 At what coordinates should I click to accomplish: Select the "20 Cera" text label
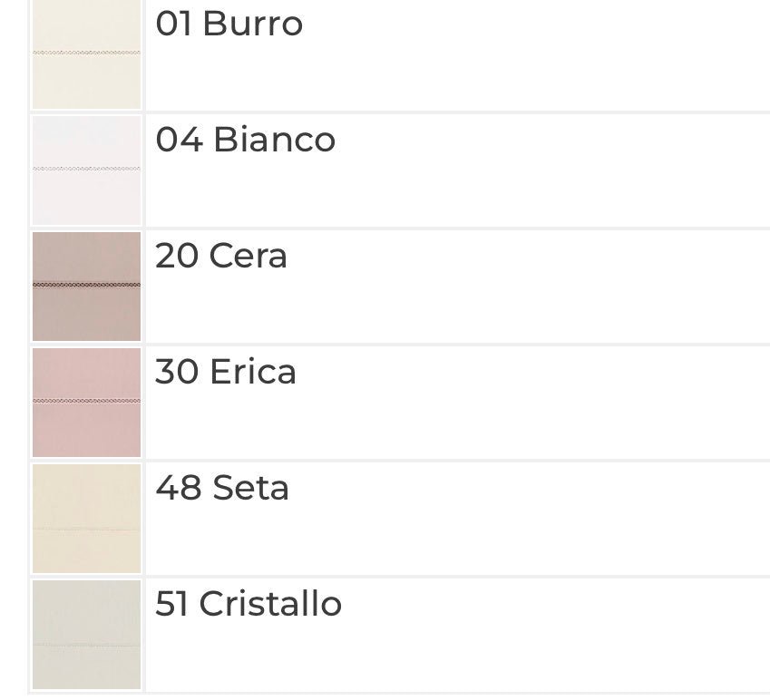click(220, 256)
